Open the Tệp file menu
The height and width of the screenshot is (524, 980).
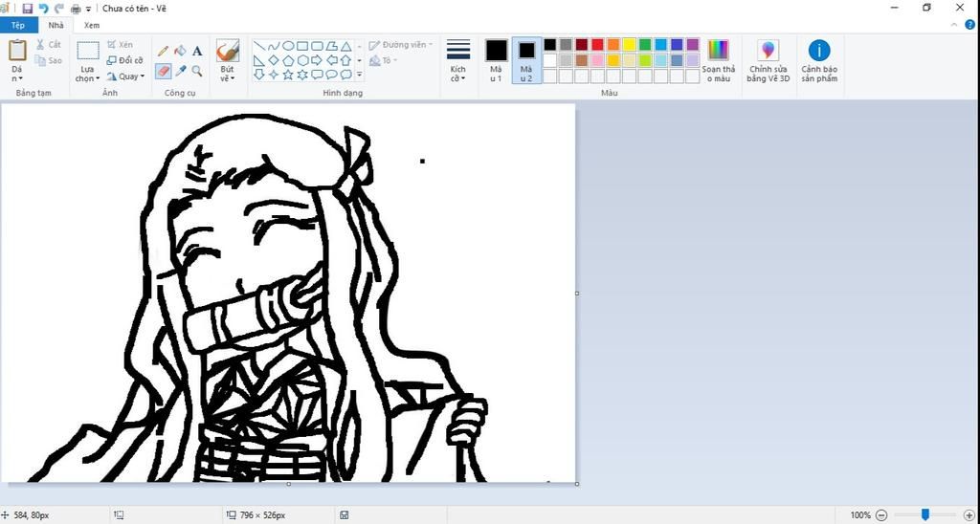click(x=18, y=26)
